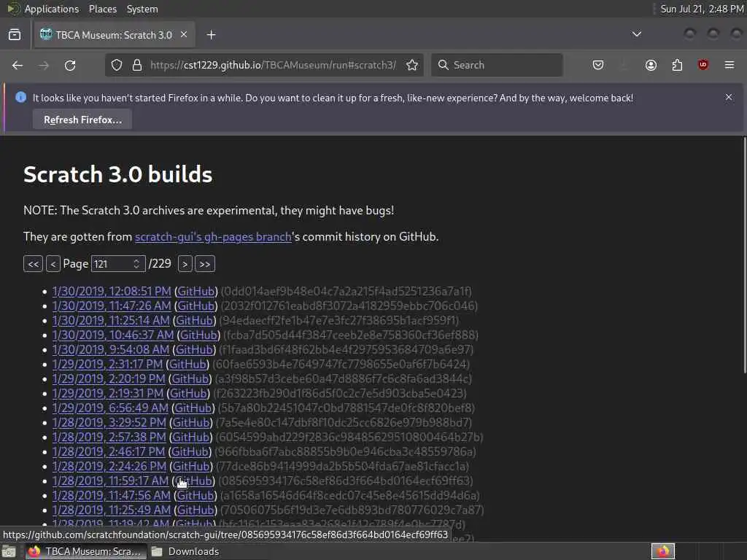Open GitHub link for 1/28/2019, 11:47:56 AM
The height and width of the screenshot is (560, 747).
(x=196, y=495)
